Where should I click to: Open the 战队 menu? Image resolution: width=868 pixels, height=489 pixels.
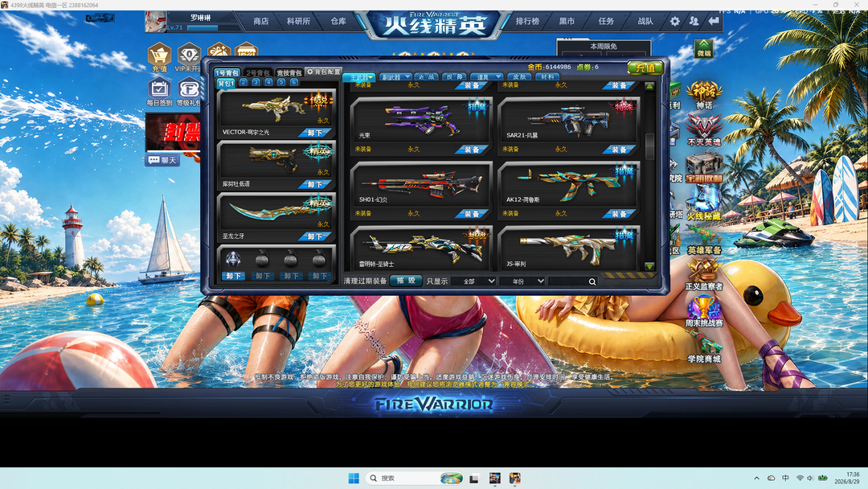tap(645, 21)
